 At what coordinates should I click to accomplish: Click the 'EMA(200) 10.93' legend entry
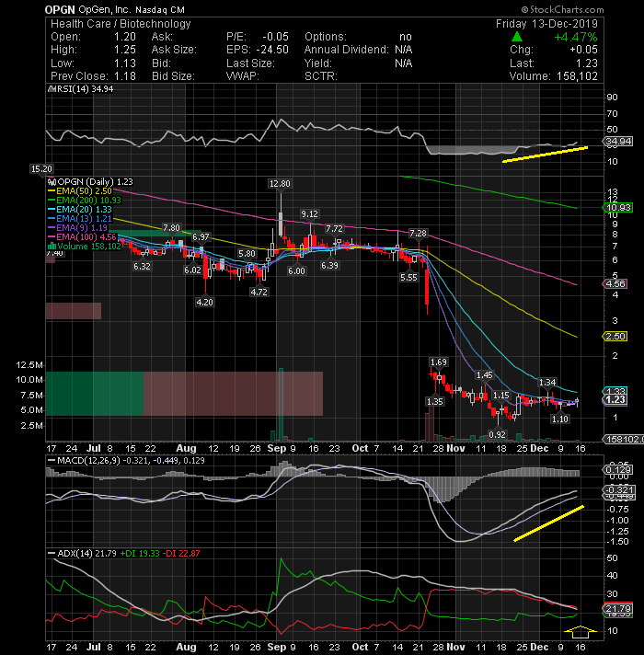tap(85, 201)
